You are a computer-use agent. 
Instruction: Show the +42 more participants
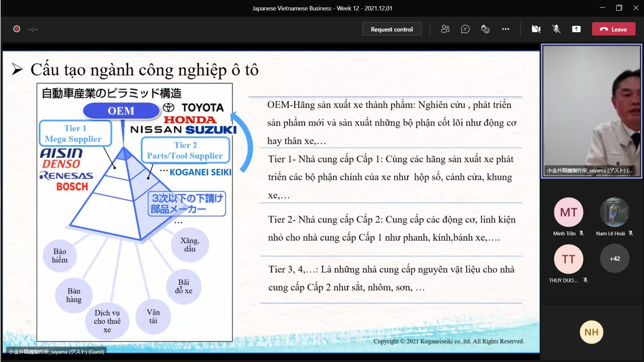pyautogui.click(x=615, y=259)
